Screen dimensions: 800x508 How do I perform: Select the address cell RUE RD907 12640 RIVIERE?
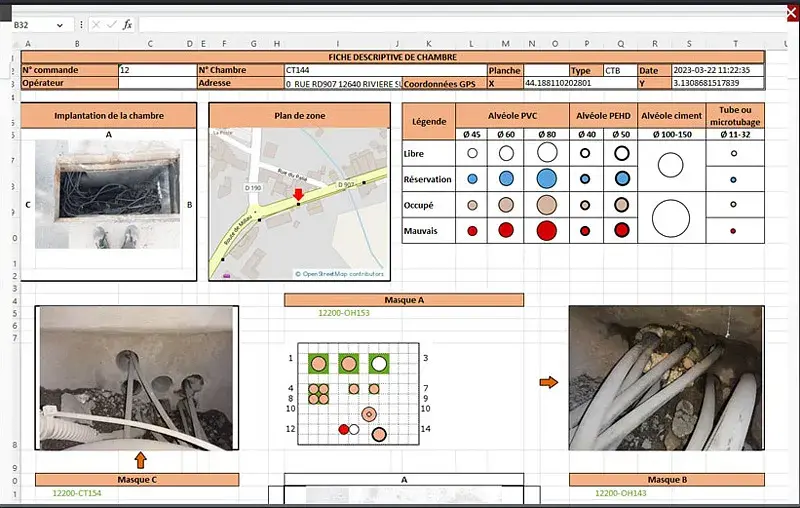click(x=343, y=84)
